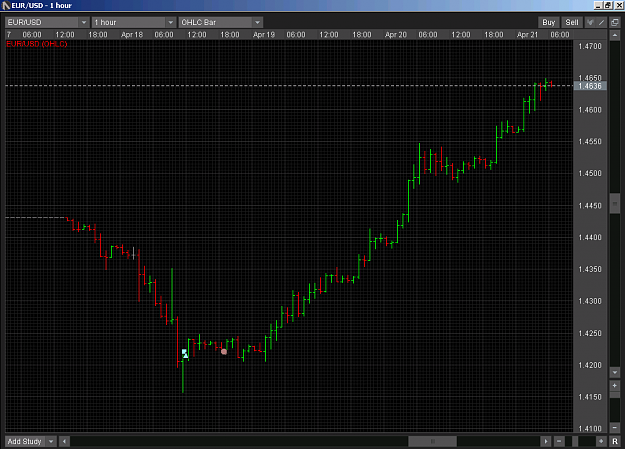Click the cyan trade arrow marker on chart
This screenshot has height=449, width=625.
(x=185, y=353)
